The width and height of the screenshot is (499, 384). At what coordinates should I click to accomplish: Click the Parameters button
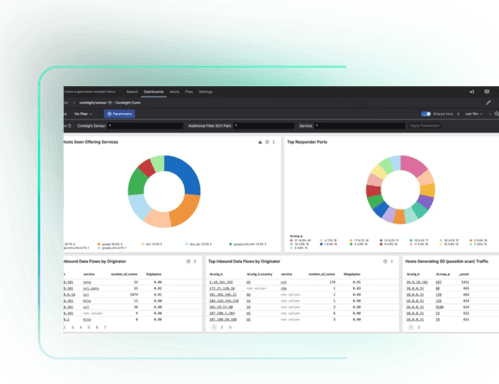pos(119,114)
